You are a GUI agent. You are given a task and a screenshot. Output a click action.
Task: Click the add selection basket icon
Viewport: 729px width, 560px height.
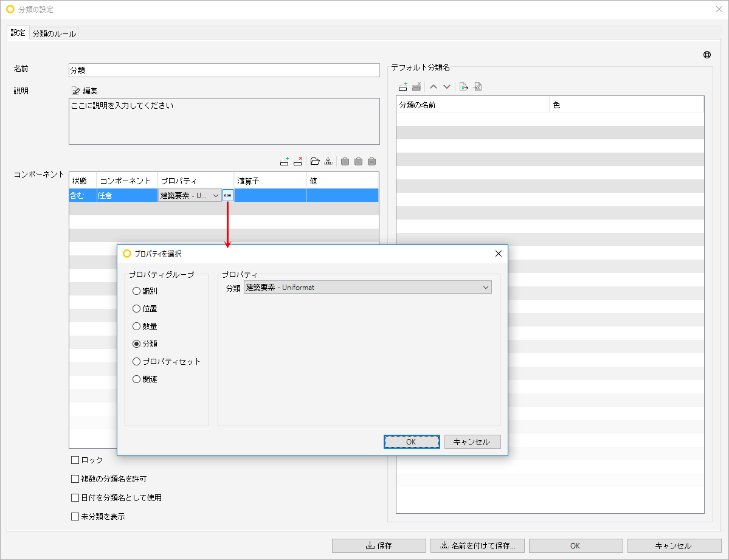345,161
